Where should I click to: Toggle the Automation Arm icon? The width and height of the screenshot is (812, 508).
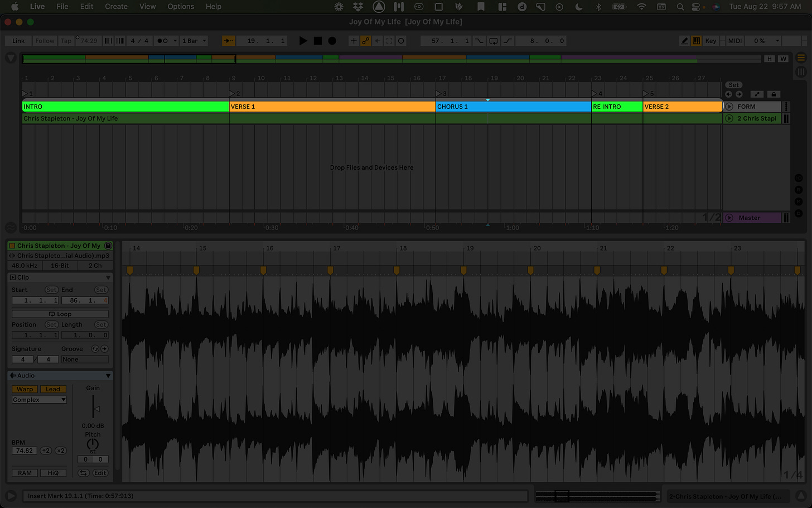tap(365, 41)
